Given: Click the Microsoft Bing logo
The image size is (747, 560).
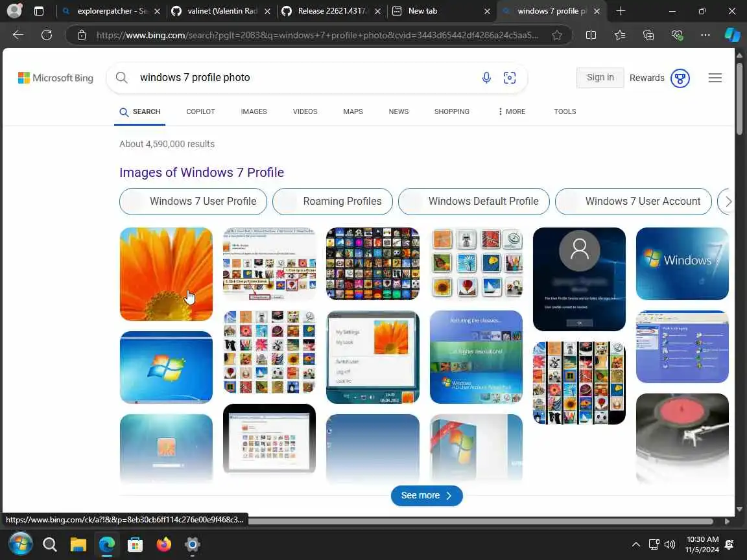Looking at the screenshot, I should coord(56,78).
